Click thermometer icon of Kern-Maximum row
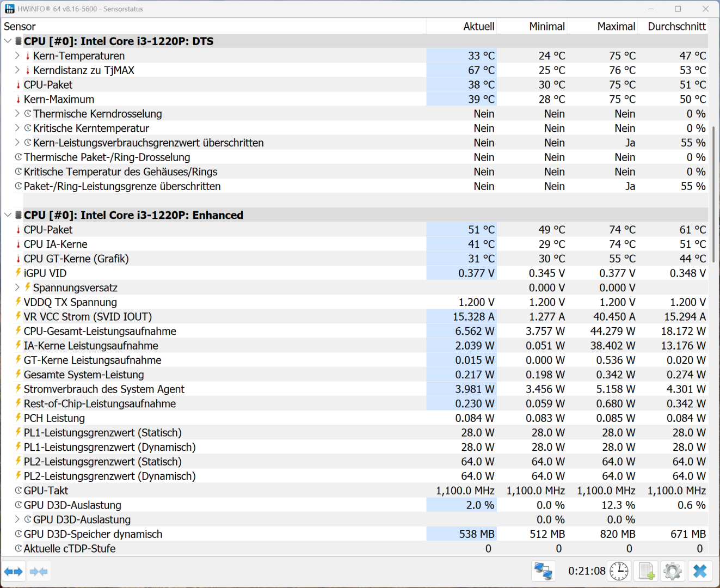Viewport: 720px width, 588px height. pyautogui.click(x=19, y=99)
